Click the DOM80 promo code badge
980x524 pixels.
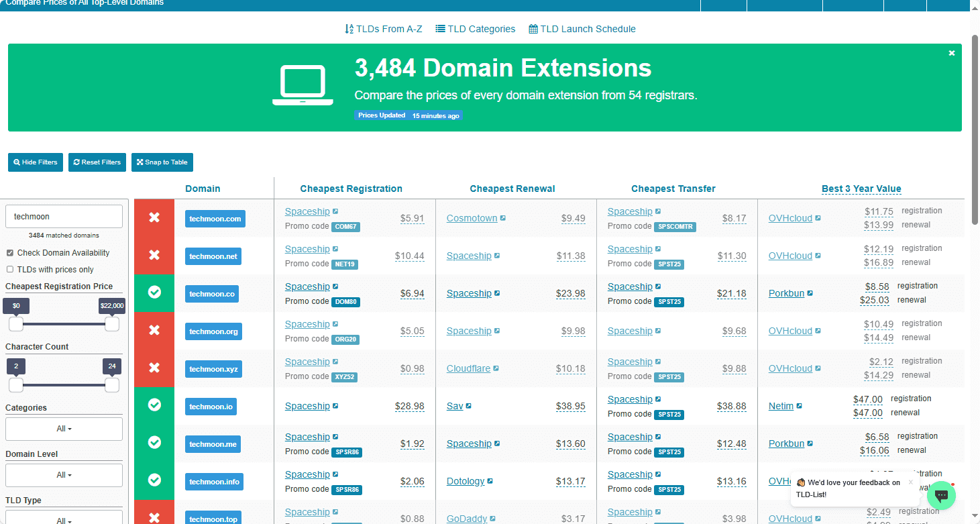(346, 302)
